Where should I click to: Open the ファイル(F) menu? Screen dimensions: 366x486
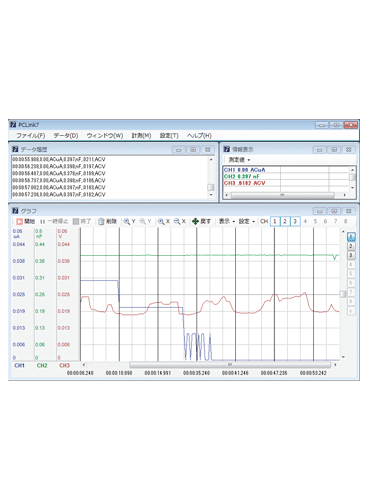pos(31,135)
